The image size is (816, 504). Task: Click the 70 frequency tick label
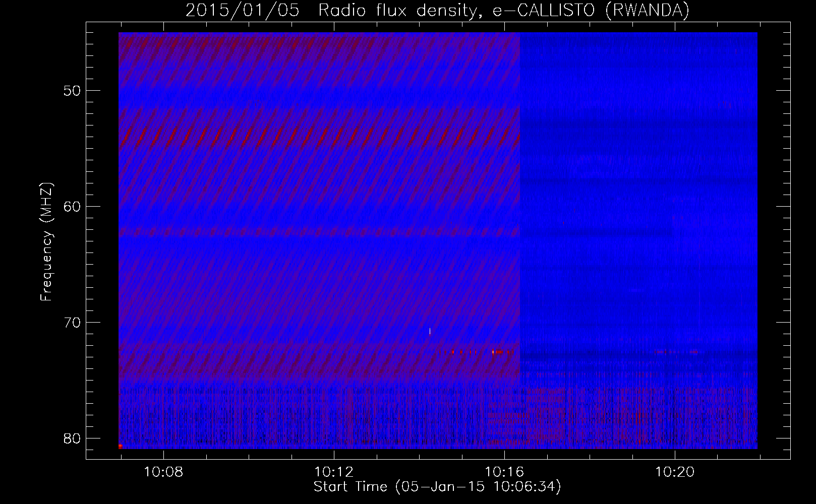72,323
